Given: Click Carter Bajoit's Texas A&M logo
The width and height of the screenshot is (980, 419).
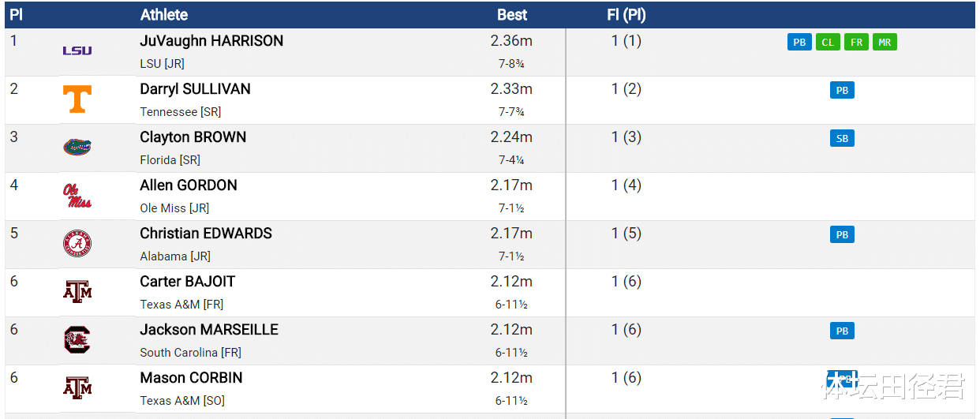Looking at the screenshot, I should 77,292.
